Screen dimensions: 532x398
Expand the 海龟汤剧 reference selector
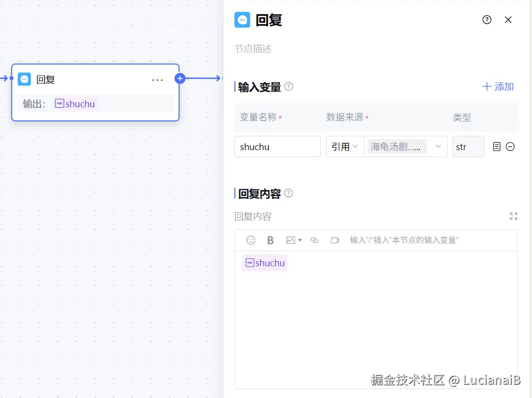(x=438, y=146)
